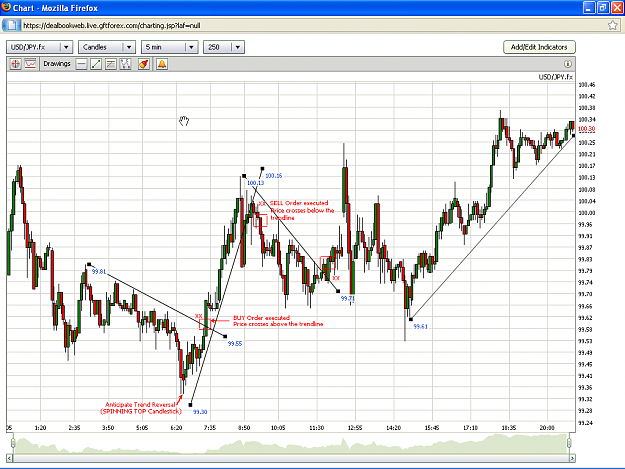The width and height of the screenshot is (625, 469).
Task: Click the 100.16 trendline price label
Action: tap(273, 176)
